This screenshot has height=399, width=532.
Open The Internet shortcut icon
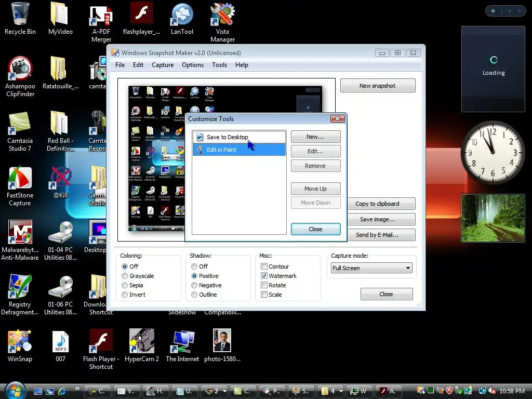182,346
